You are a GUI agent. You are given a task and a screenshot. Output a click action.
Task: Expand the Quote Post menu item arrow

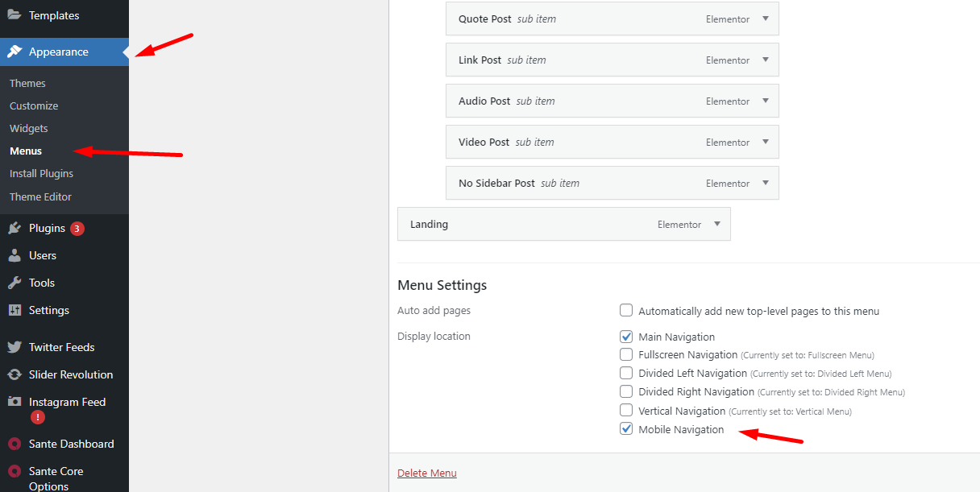pos(766,19)
